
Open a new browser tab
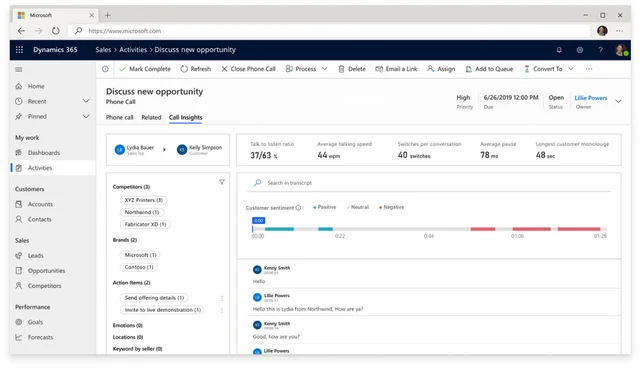pos(108,15)
